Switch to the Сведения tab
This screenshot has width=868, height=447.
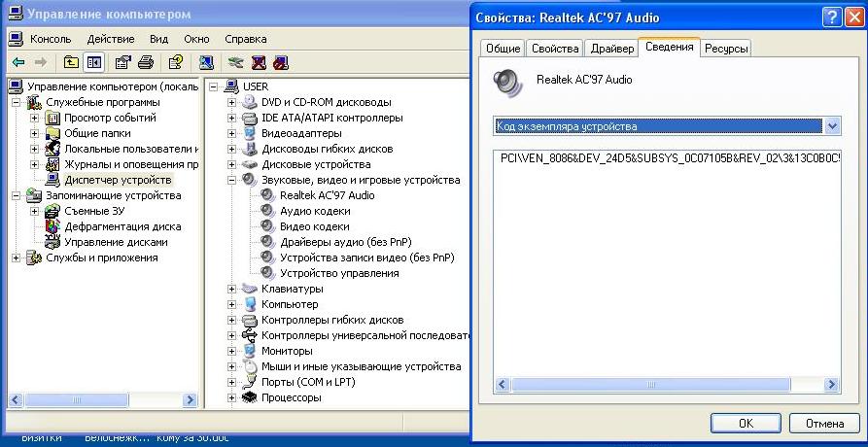[670, 47]
